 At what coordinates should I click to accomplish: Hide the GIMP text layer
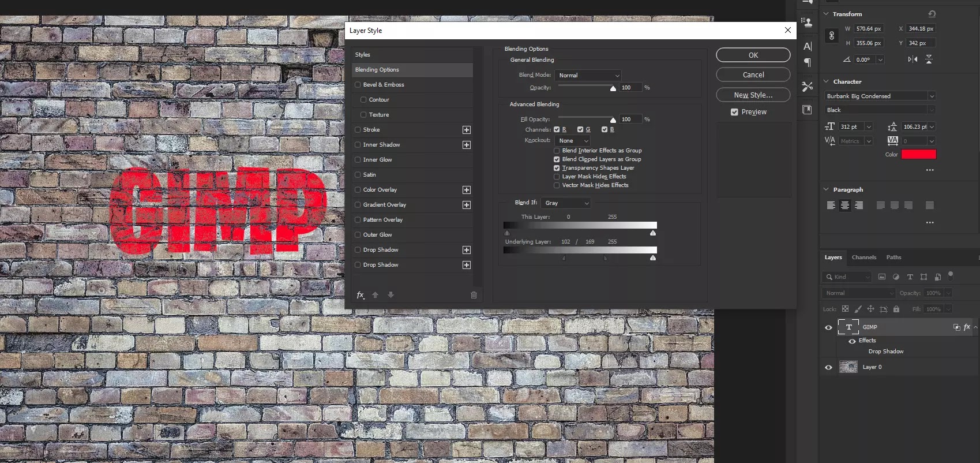829,328
